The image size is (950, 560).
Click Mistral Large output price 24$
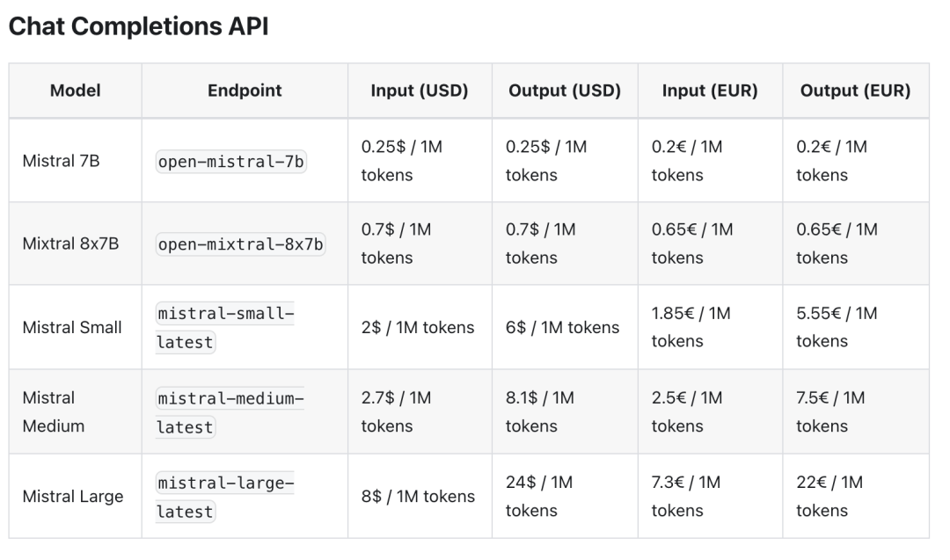pos(539,496)
